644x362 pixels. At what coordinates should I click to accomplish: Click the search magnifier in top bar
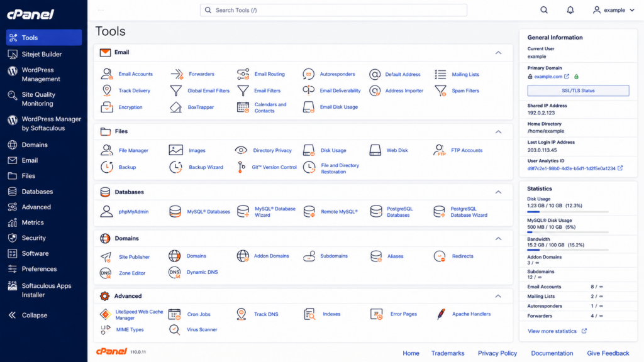[x=544, y=10]
